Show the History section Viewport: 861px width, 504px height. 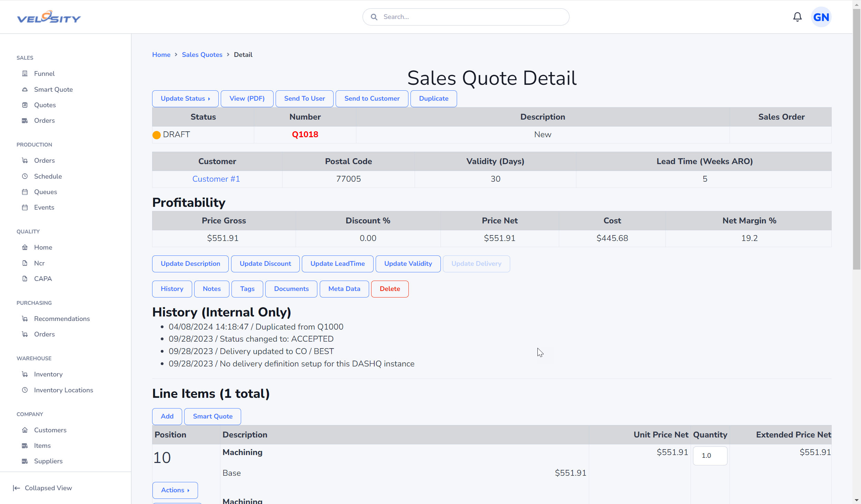pyautogui.click(x=172, y=289)
